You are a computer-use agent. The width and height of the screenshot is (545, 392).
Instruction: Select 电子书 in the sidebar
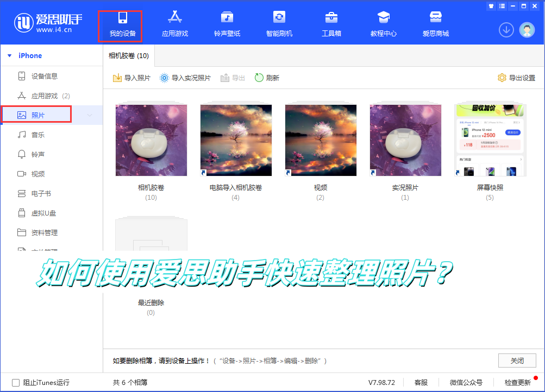(x=52, y=193)
